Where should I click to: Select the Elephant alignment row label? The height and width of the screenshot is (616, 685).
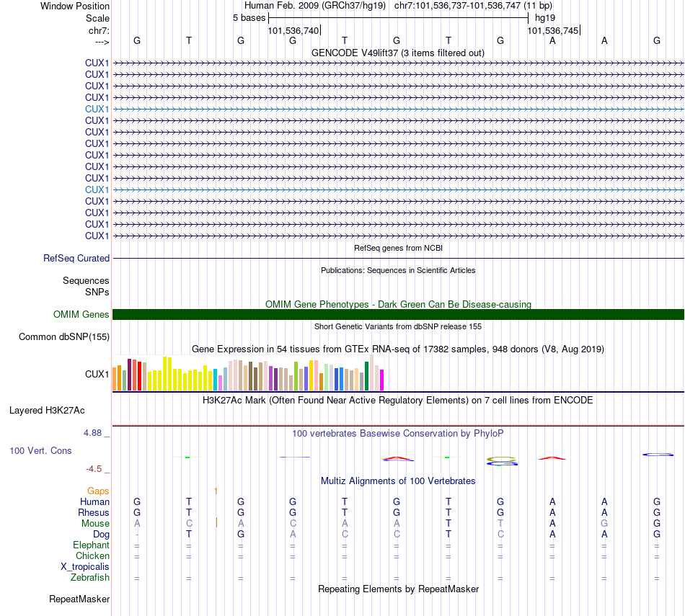[91, 545]
